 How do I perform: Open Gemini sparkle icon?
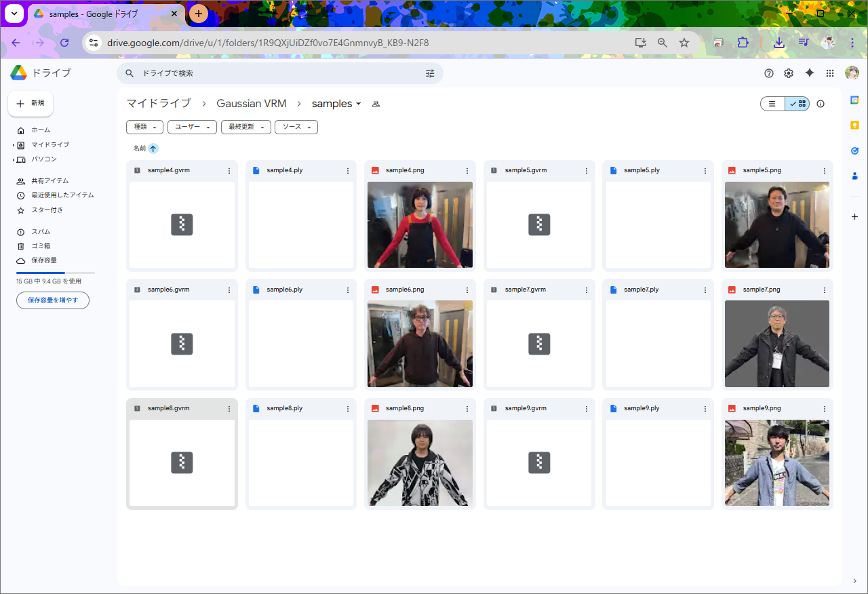[809, 73]
